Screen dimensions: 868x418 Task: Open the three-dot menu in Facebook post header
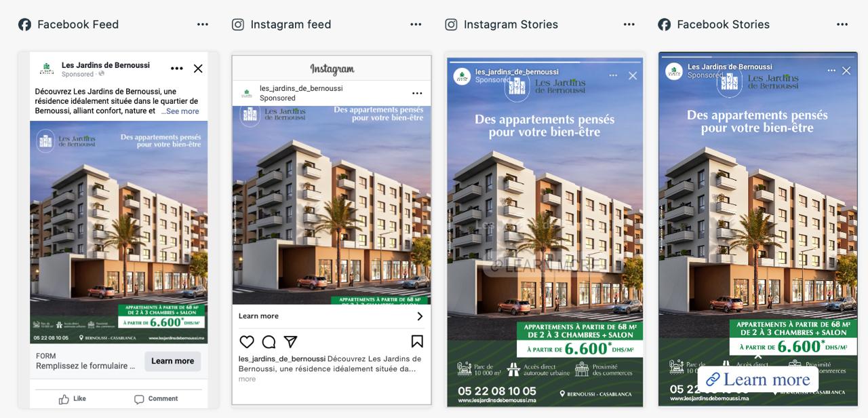(x=177, y=69)
